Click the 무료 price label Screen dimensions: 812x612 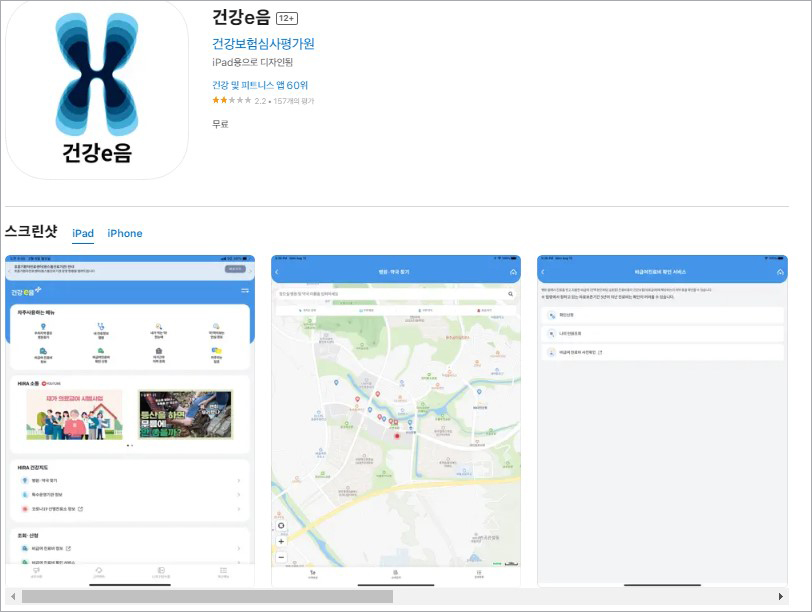click(220, 124)
